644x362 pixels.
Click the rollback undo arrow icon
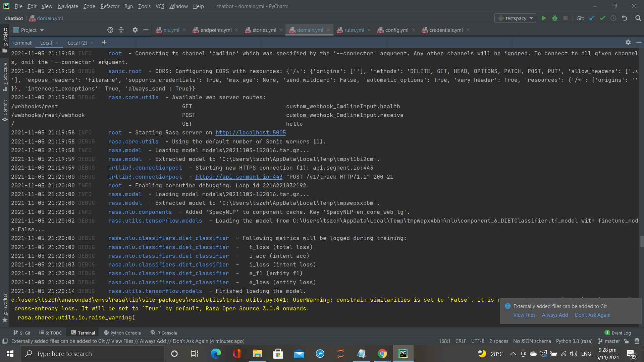(x=624, y=18)
